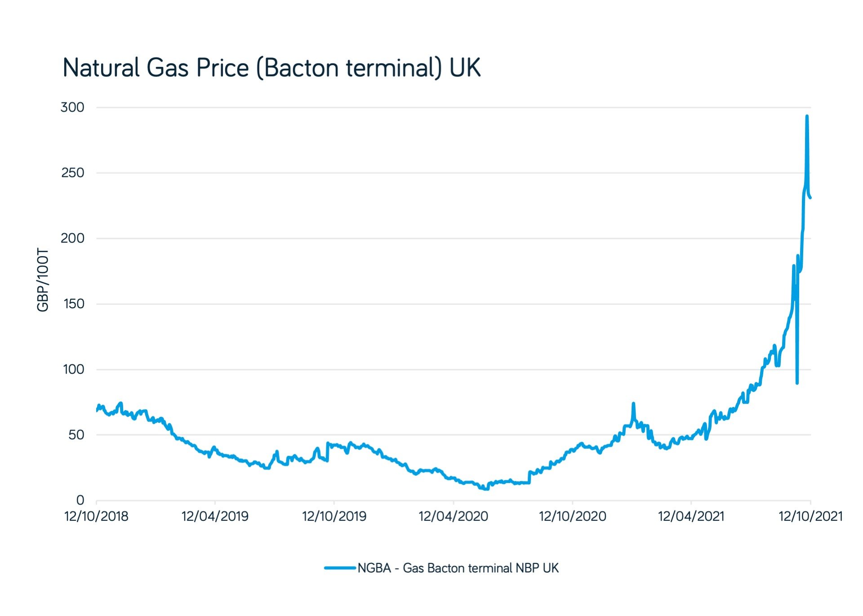
Task: Click the sharp downward spike near 90
Action: pyautogui.click(x=797, y=382)
